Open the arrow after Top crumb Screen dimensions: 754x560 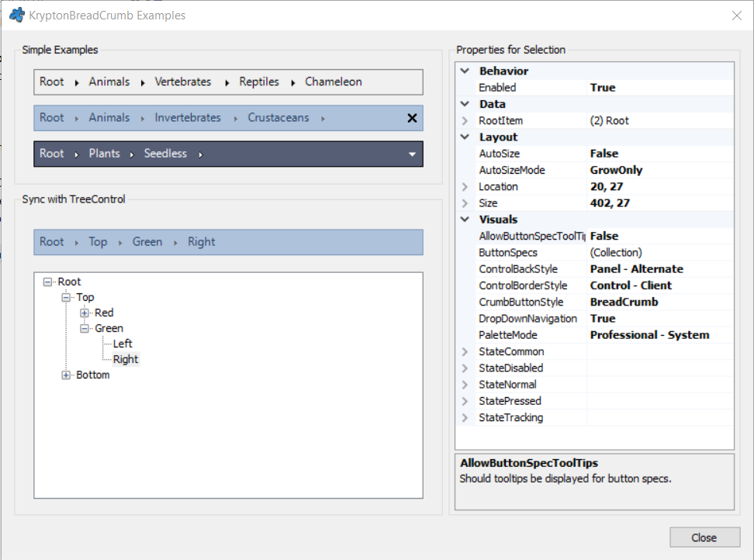pyautogui.click(x=119, y=243)
